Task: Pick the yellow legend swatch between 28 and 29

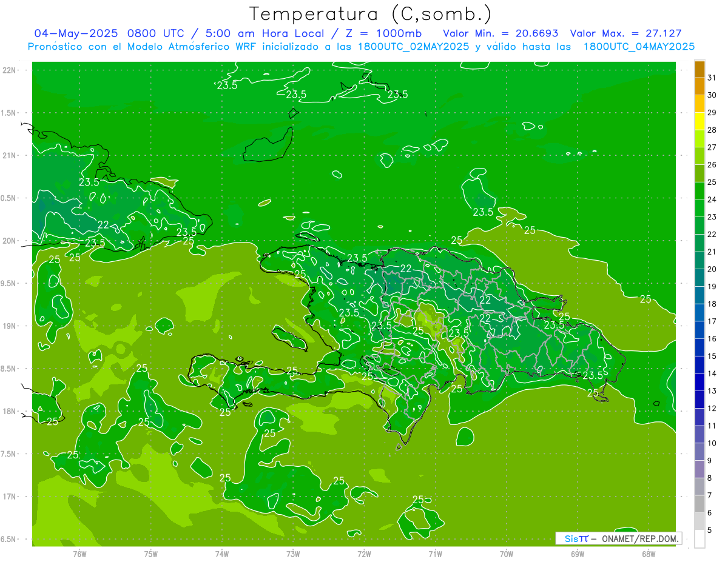Action: tap(699, 121)
